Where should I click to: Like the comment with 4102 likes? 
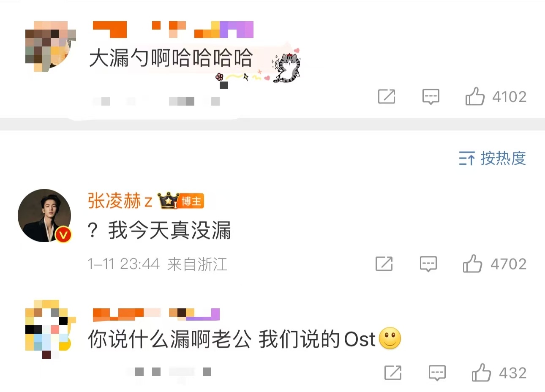[475, 96]
